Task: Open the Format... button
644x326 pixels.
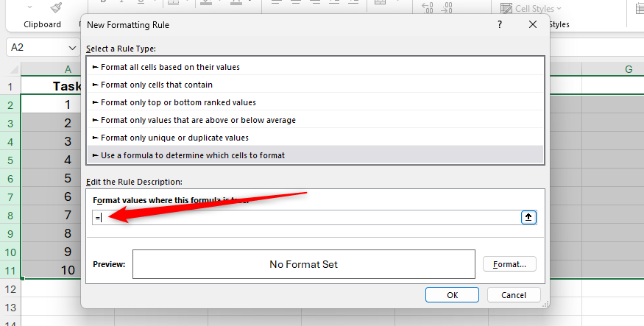Action: pos(509,264)
